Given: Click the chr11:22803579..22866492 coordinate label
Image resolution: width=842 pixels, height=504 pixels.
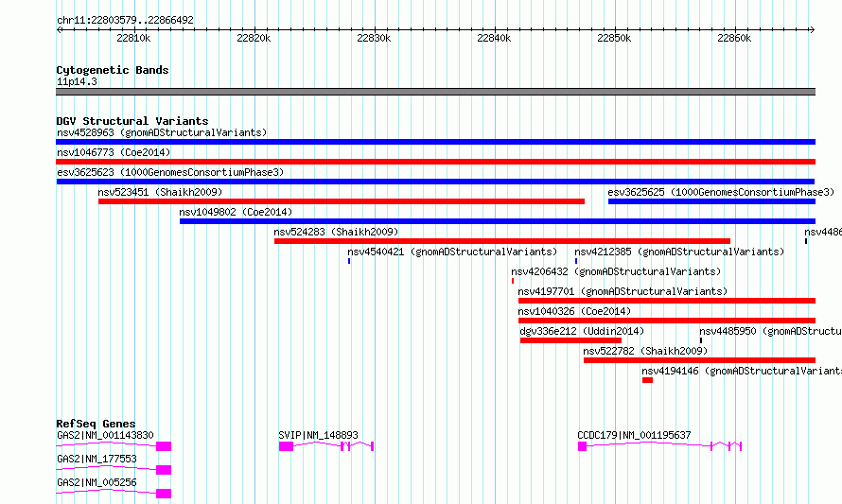Looking at the screenshot, I should 125,20.
